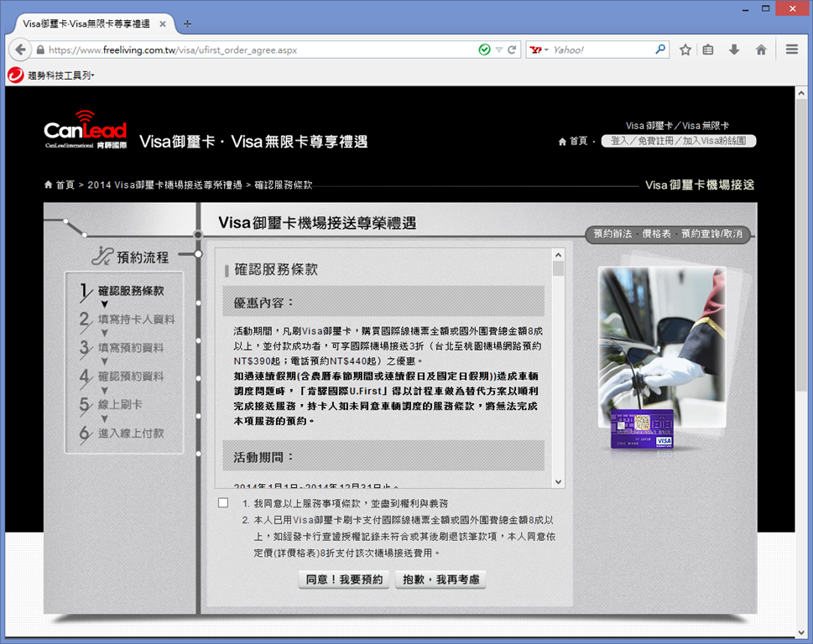This screenshot has height=644, width=813.
Task: Click the padlock site security icon
Action: pyautogui.click(x=40, y=50)
